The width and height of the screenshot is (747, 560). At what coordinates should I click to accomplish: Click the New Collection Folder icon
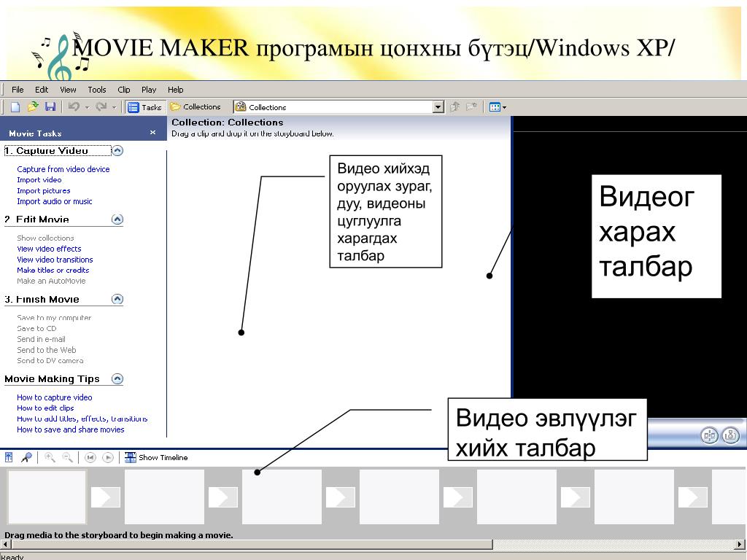[x=472, y=107]
